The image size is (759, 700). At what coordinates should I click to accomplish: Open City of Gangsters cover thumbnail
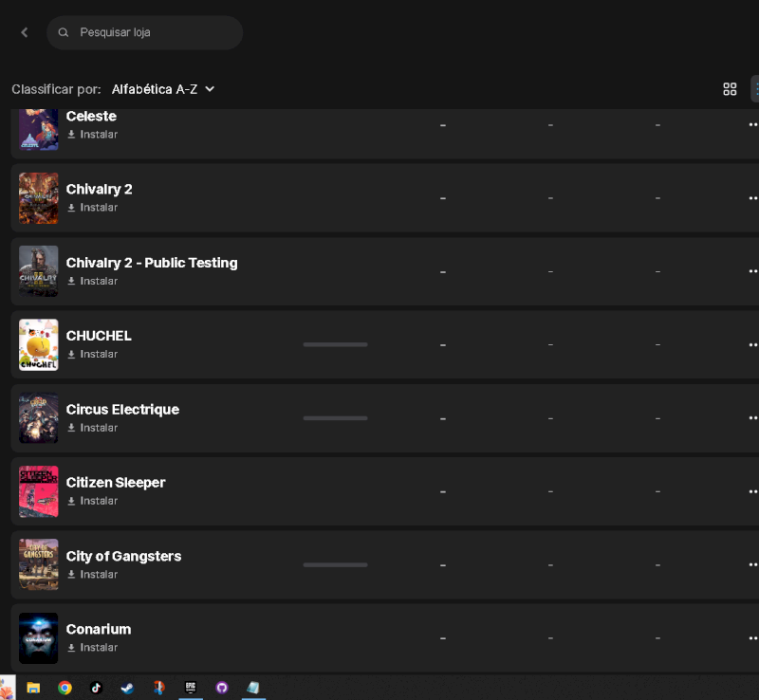coord(38,564)
